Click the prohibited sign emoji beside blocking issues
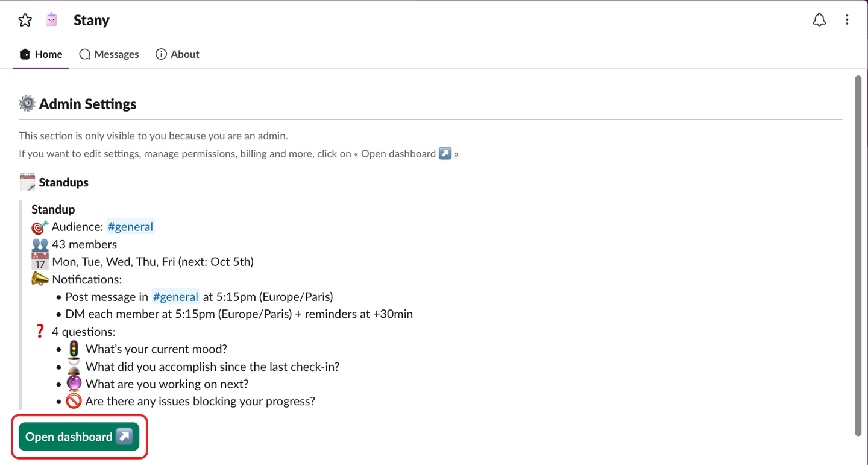Viewport: 868px width, 465px height. pos(74,401)
